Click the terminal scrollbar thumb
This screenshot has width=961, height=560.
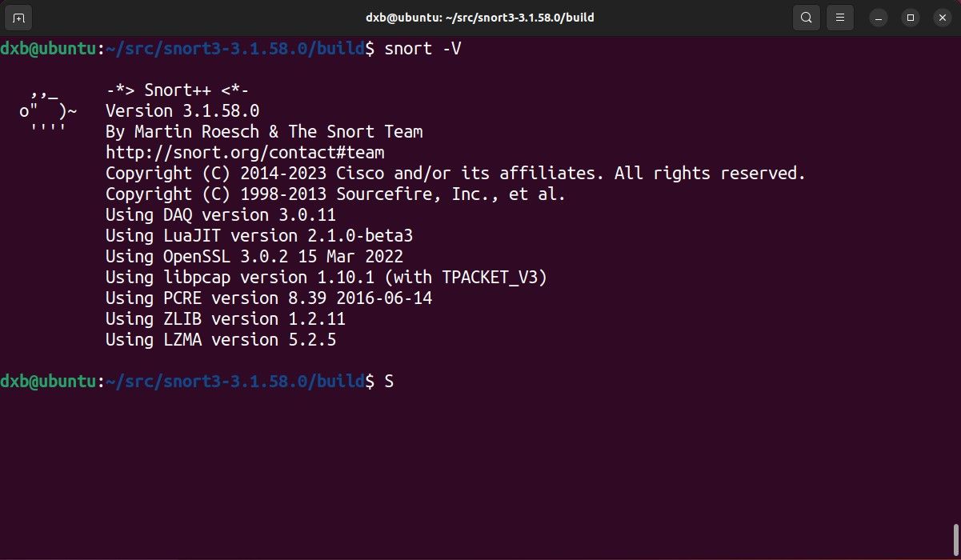[x=955, y=540]
